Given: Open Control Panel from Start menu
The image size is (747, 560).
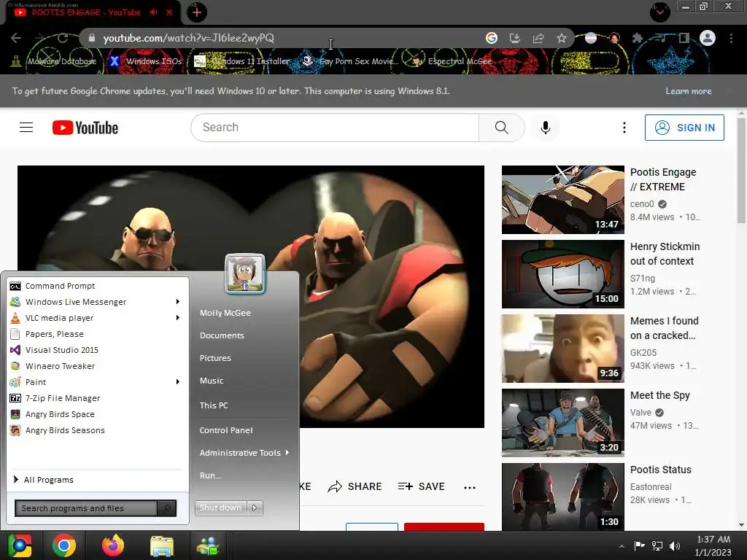Looking at the screenshot, I should pyautogui.click(x=226, y=430).
